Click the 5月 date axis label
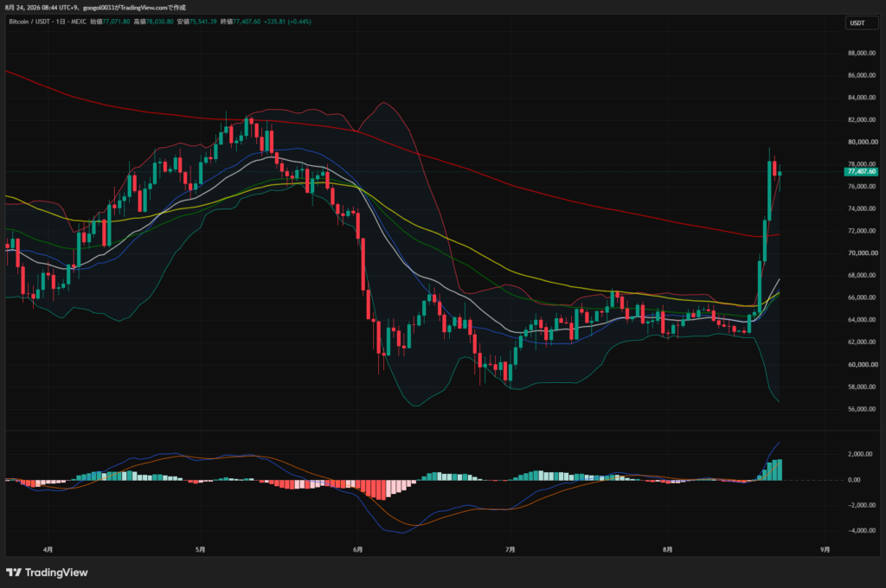This screenshot has height=588, width=886. [200, 550]
